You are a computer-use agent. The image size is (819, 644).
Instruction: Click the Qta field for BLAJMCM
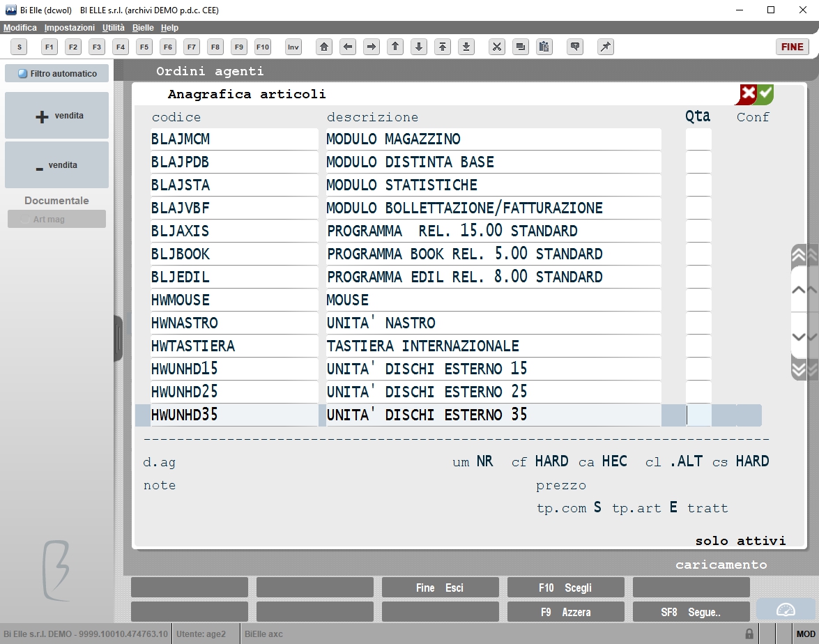(698, 139)
